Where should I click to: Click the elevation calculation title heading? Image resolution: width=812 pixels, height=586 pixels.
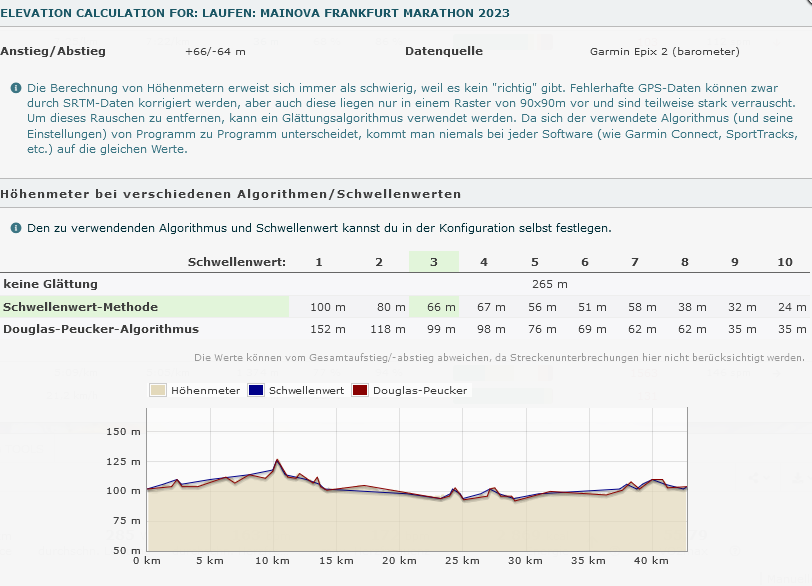pos(255,13)
